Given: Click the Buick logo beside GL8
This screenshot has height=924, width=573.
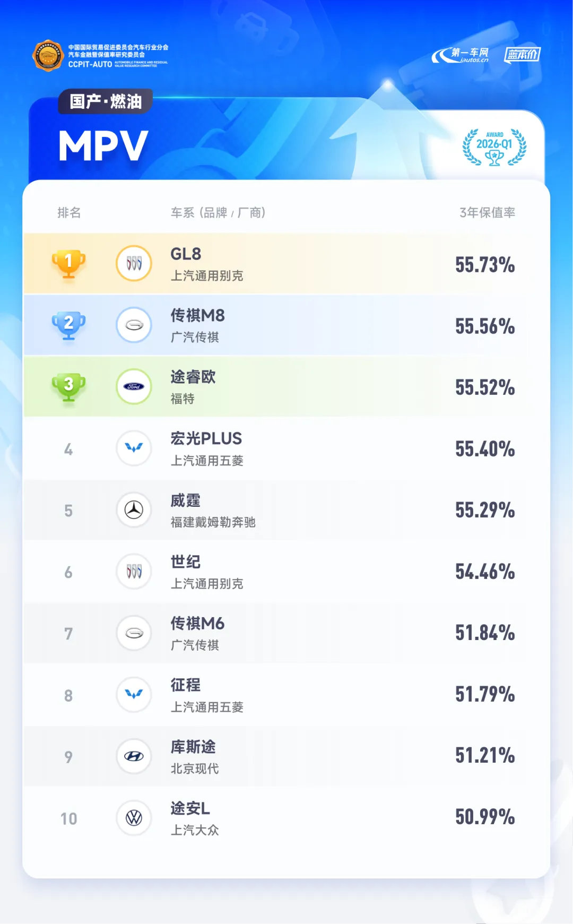Looking at the screenshot, I should click(x=134, y=263).
